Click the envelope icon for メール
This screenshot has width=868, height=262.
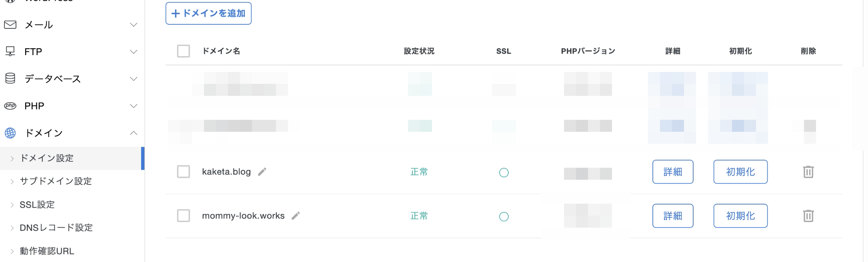(10, 25)
